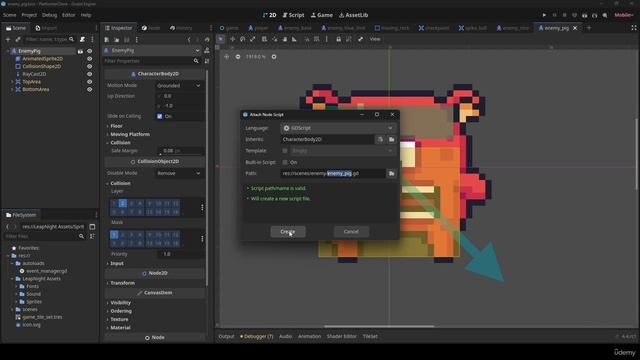
Task: Click the attach script icon in Scene dock
Action: tap(82, 40)
